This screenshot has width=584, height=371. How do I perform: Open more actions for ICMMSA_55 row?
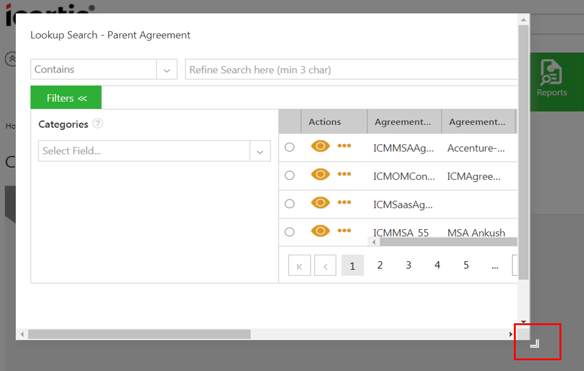(344, 231)
